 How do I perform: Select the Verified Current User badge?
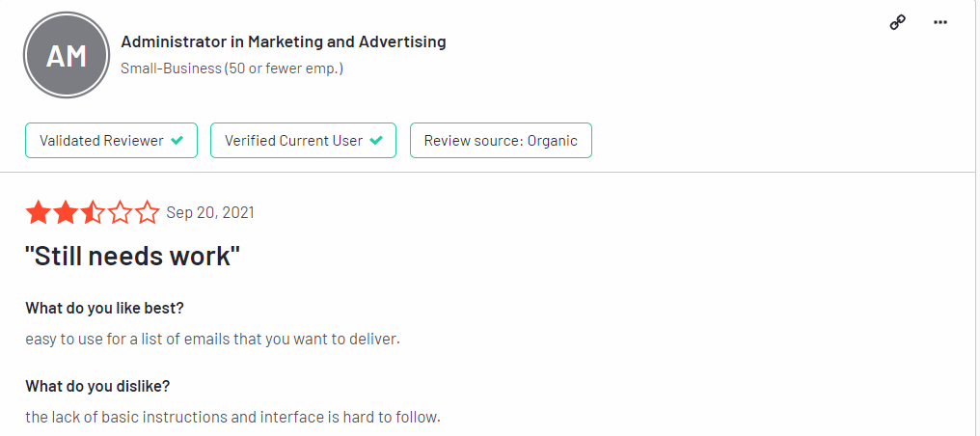pos(303,141)
